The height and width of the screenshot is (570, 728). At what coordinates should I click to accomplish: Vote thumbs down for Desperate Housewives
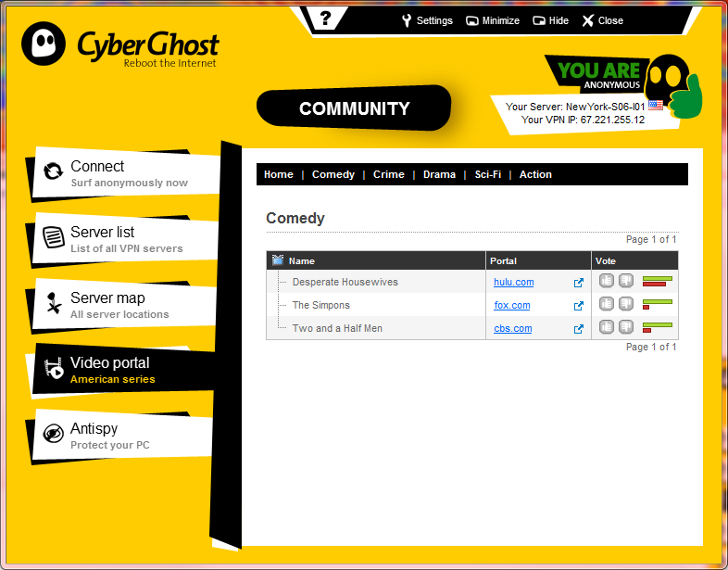click(626, 281)
